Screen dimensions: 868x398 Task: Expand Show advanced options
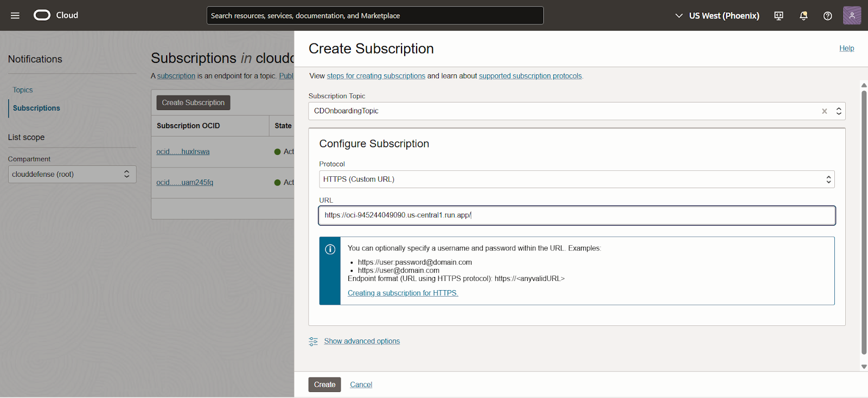362,341
